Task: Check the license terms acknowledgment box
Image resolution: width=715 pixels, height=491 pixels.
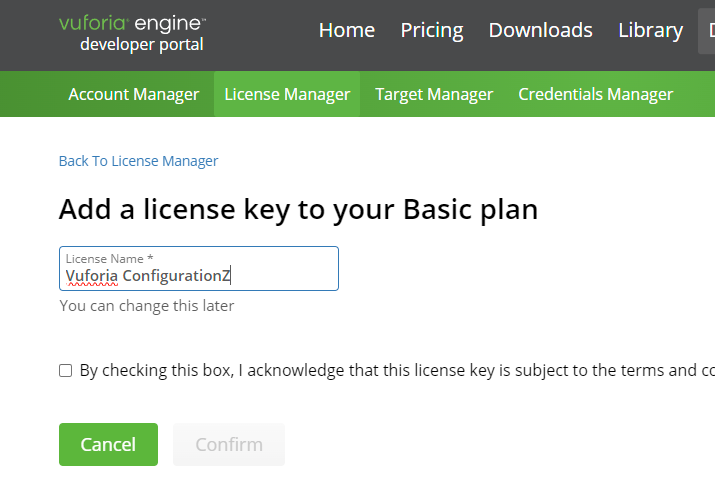Action: click(66, 371)
